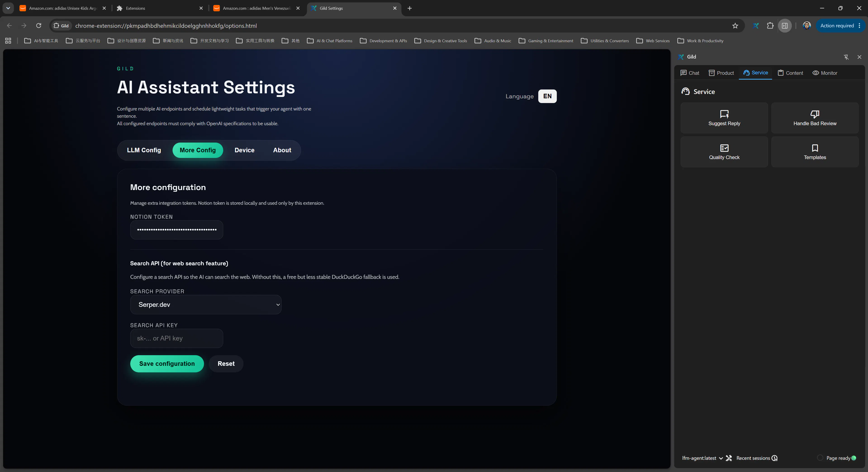Expand the Search Provider Serper.dev dropdown
The height and width of the screenshot is (472, 868).
[x=206, y=304]
